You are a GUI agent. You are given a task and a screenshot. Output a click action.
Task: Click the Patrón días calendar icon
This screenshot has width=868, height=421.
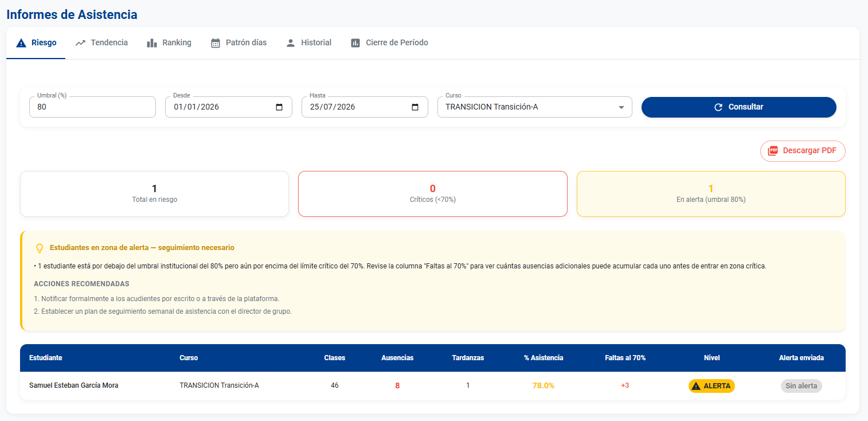click(x=216, y=43)
